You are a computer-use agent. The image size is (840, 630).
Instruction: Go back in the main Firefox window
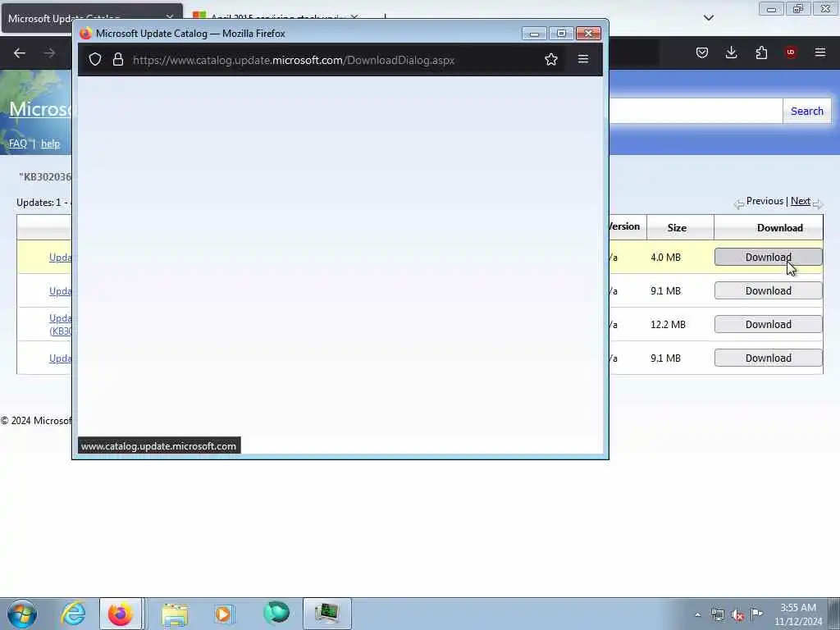(20, 53)
